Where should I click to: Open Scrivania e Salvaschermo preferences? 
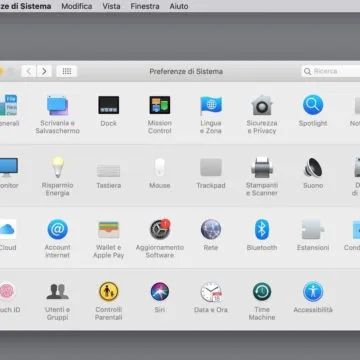tap(57, 115)
